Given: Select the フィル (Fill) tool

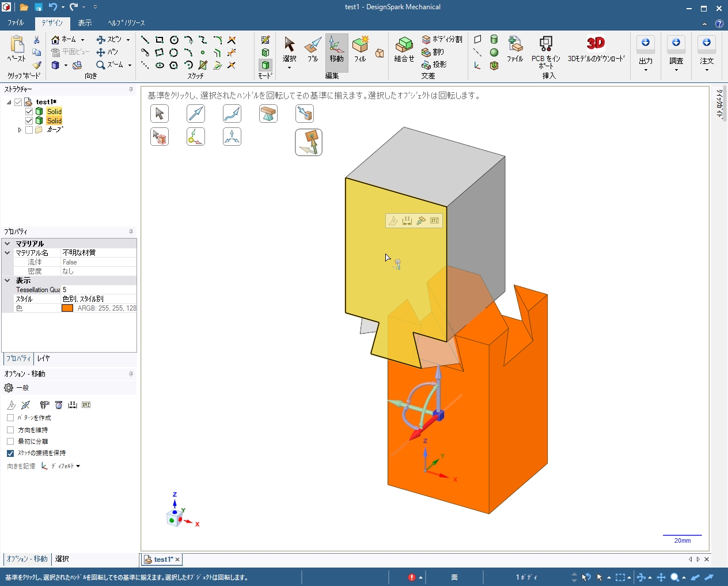Looking at the screenshot, I should 360,50.
